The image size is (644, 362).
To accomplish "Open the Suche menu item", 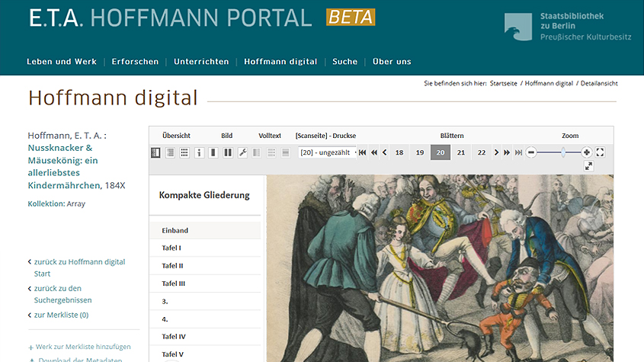I will click(x=345, y=62).
